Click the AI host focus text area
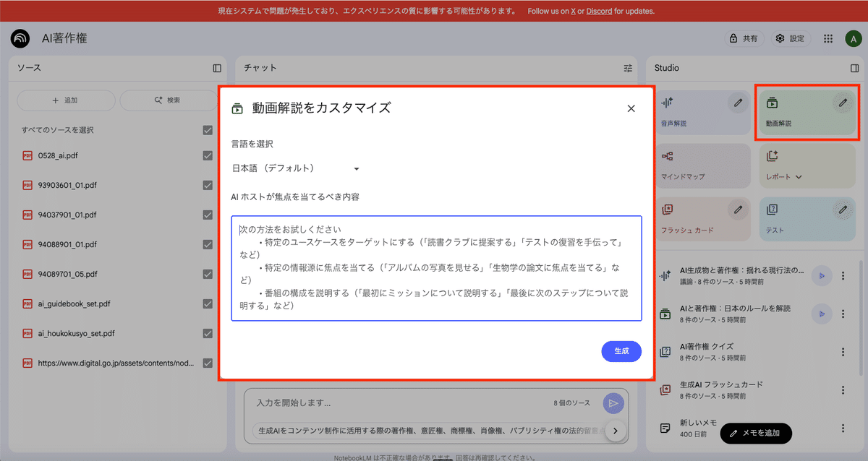This screenshot has height=461, width=868. click(x=436, y=268)
